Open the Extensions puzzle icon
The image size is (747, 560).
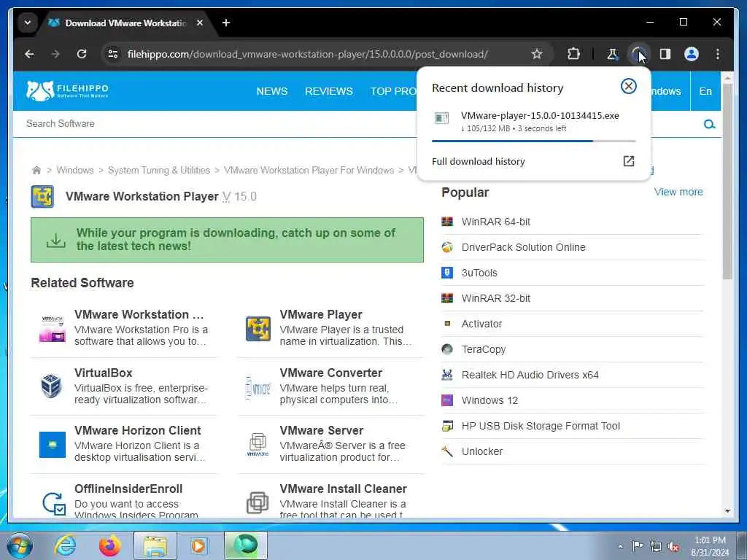pyautogui.click(x=573, y=54)
